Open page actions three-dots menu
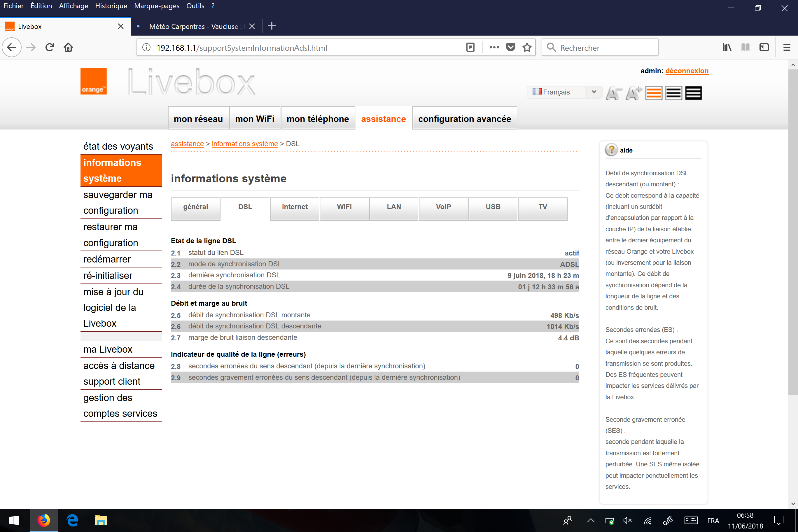 tap(494, 48)
